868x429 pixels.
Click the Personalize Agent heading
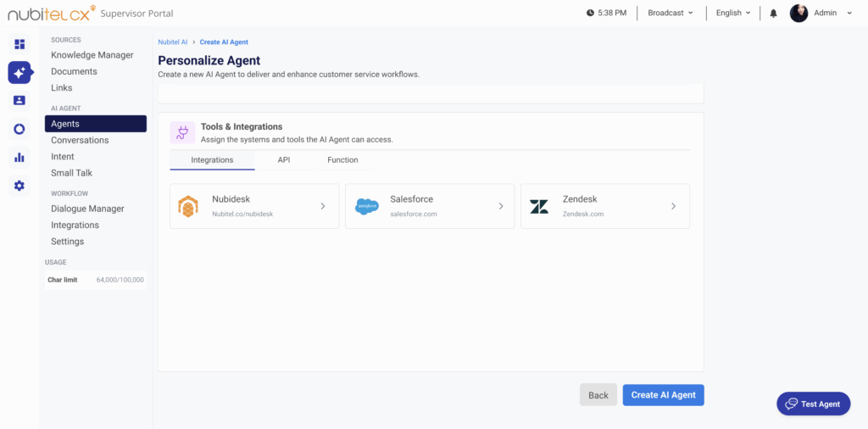[209, 60]
